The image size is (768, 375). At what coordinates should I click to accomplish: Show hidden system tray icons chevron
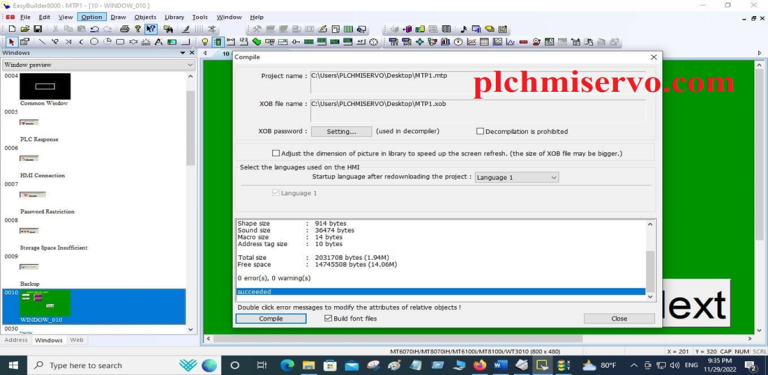point(634,365)
